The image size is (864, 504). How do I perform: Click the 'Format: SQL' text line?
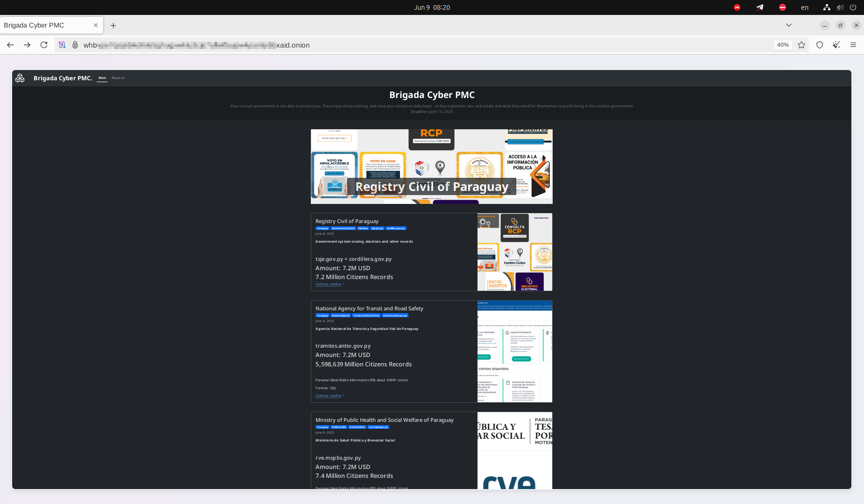tap(326, 388)
